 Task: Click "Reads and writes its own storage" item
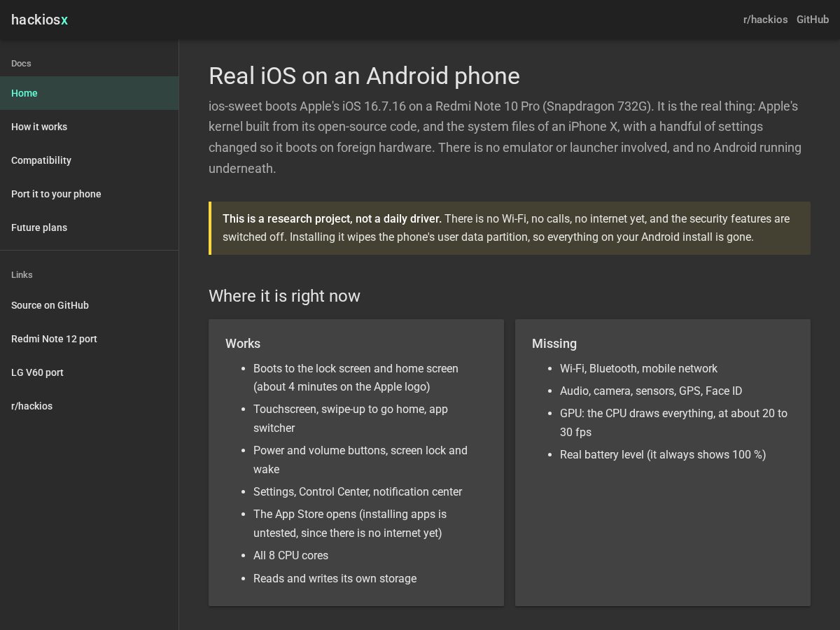(x=335, y=578)
